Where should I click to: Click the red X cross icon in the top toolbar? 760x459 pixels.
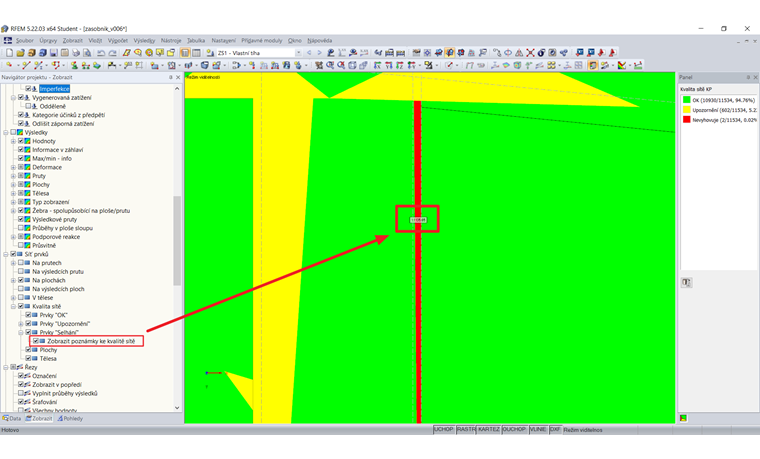point(530,53)
